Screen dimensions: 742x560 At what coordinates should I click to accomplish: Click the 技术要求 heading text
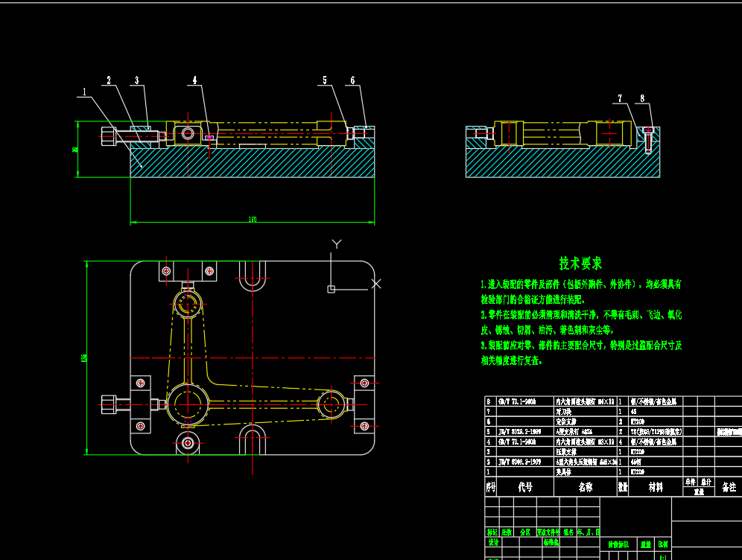[x=580, y=264]
